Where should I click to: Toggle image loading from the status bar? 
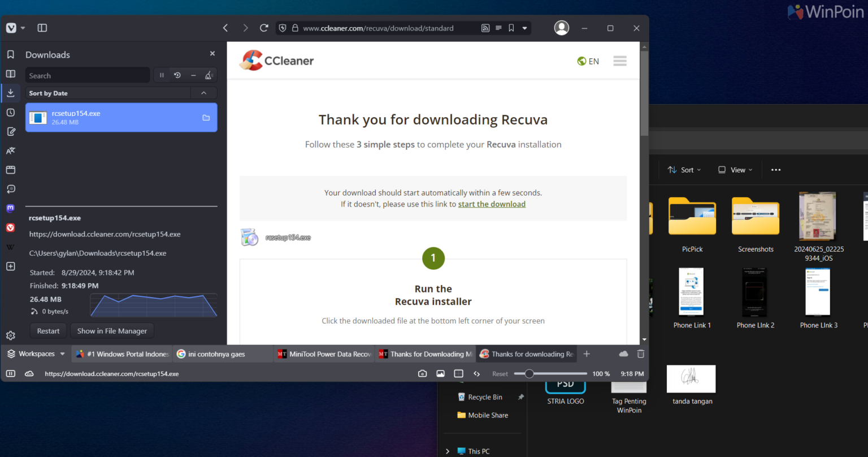coord(441,373)
